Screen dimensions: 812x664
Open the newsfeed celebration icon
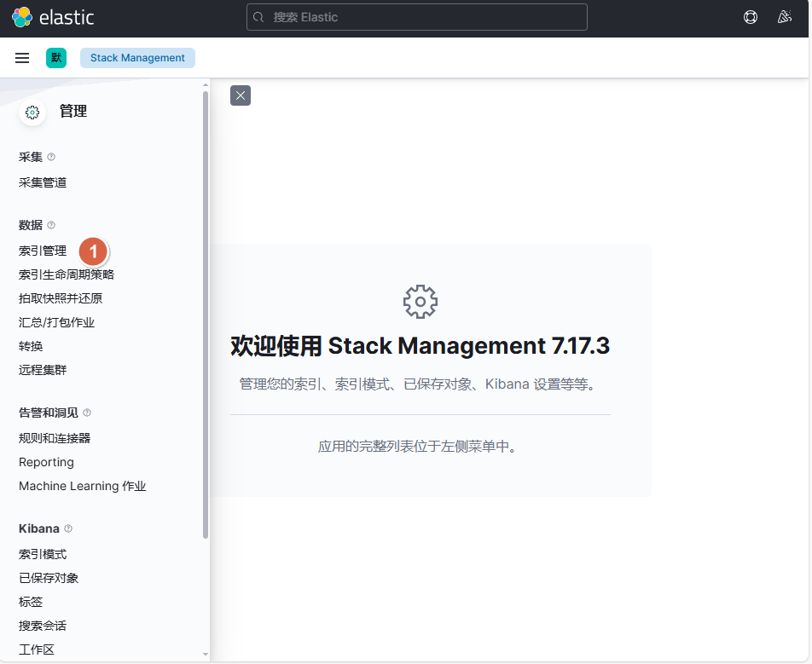785,17
